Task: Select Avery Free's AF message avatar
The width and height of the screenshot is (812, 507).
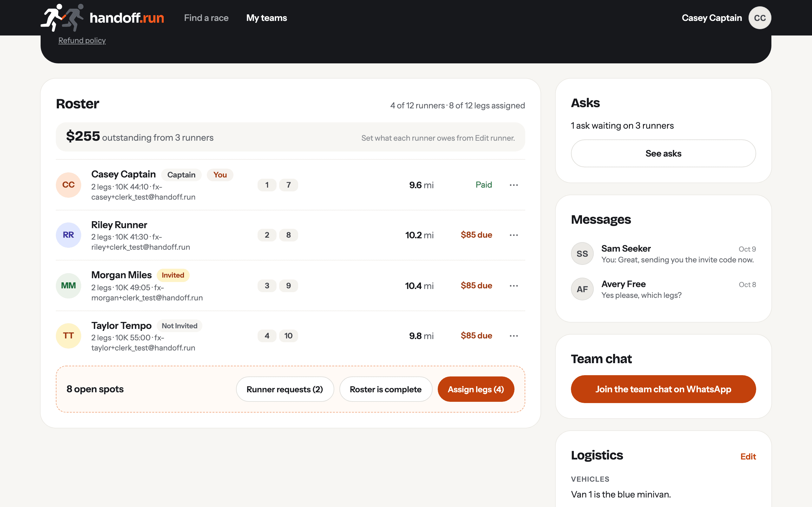Action: (582, 289)
